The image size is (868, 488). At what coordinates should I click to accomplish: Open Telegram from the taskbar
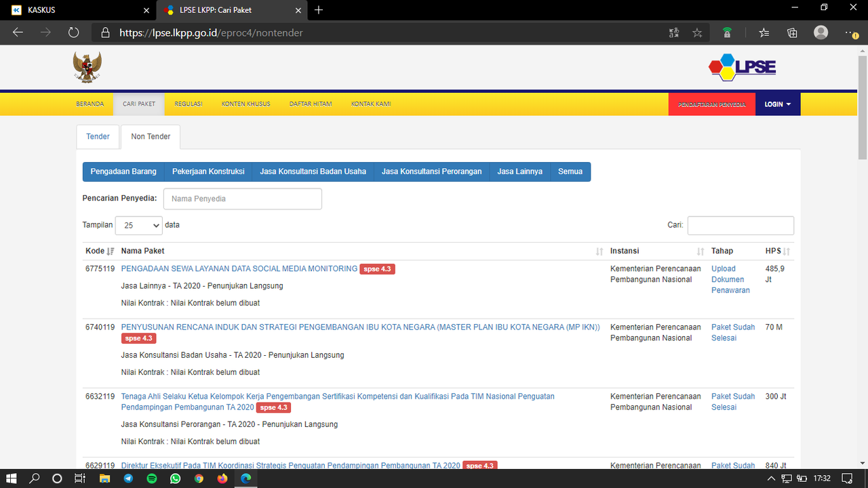[x=128, y=479]
